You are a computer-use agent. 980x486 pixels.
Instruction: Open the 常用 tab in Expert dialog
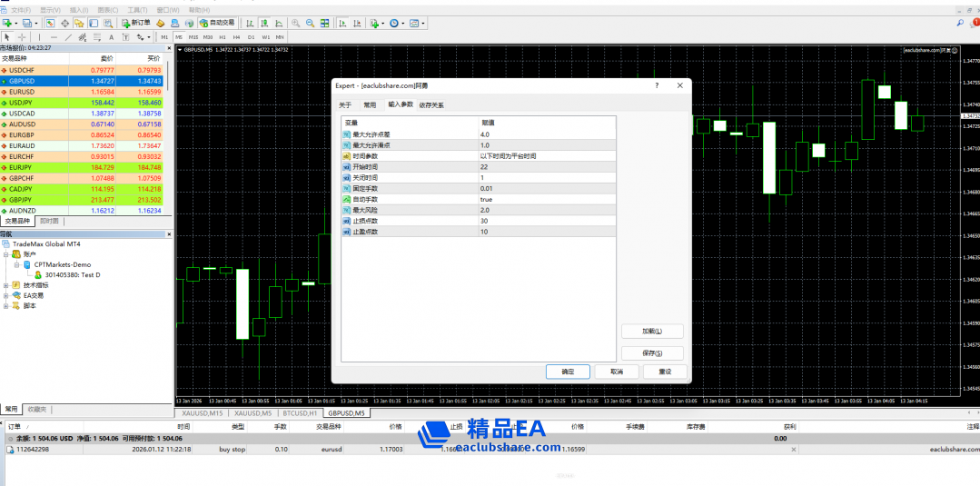click(370, 105)
